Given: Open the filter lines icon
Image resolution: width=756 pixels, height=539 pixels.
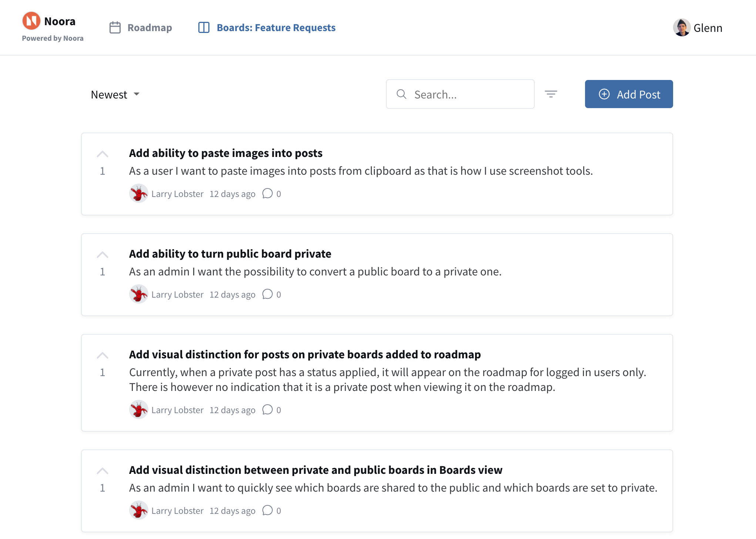Looking at the screenshot, I should [x=551, y=94].
